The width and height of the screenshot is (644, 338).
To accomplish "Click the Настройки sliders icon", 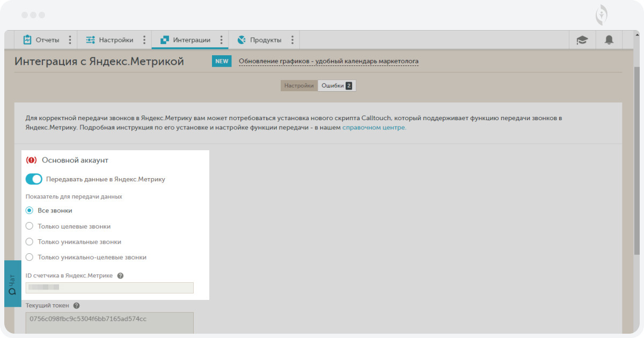I will click(90, 40).
